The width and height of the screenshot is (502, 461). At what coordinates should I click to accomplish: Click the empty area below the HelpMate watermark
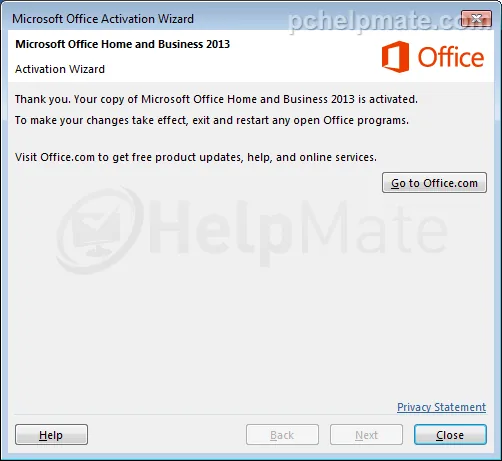[x=250, y=333]
